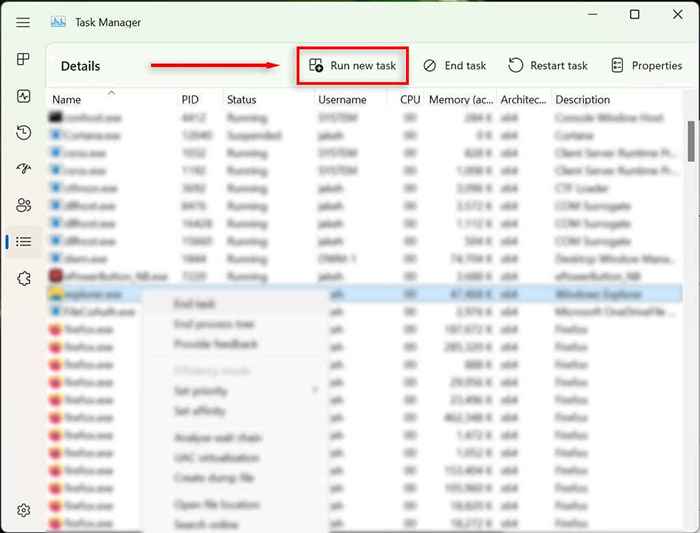Open the Processes page in the sidebar

coord(23,59)
